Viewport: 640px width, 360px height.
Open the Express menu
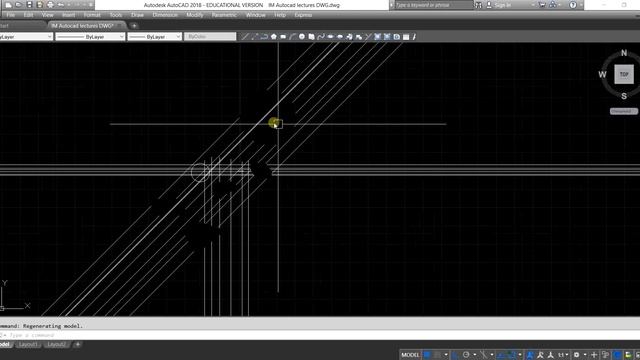[x=303, y=15]
